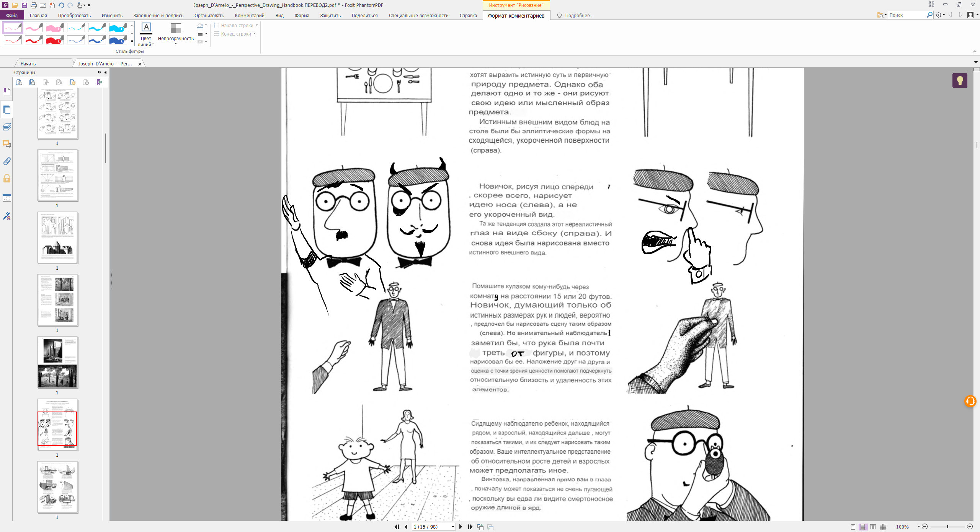
Task: Toggle continuous facing view mode
Action: point(883,527)
